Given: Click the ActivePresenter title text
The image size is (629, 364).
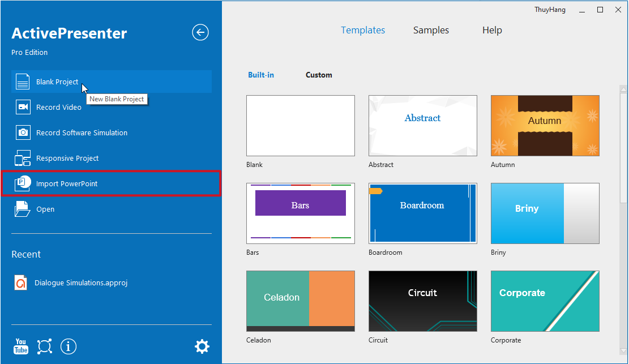Looking at the screenshot, I should [69, 33].
